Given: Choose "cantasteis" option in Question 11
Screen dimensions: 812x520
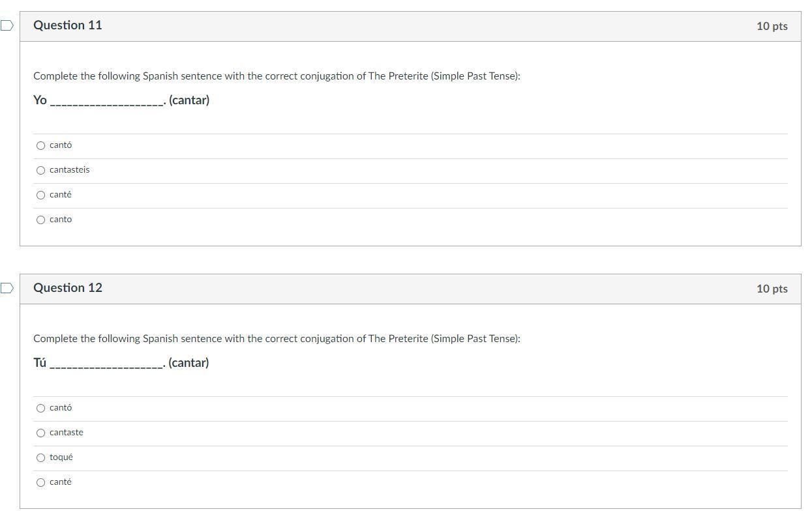Looking at the screenshot, I should pyautogui.click(x=41, y=171).
